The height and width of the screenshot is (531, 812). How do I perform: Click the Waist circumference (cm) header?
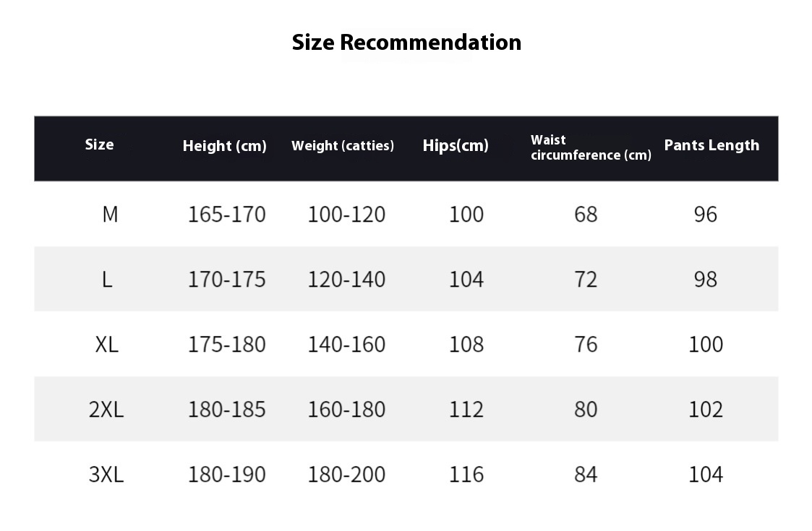coord(591,147)
